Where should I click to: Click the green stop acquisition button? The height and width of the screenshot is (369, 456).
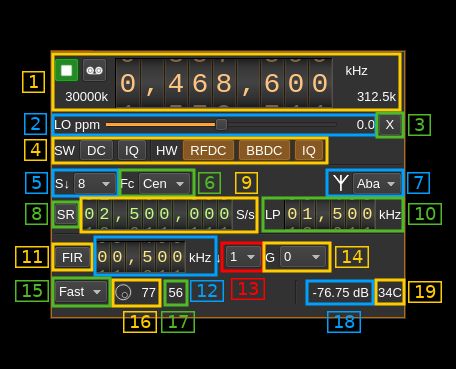(x=67, y=70)
